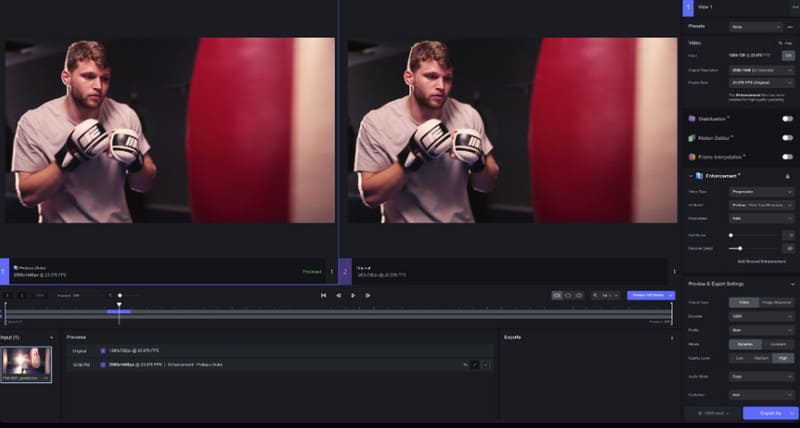Collapse the Preview & Export Settings section
The image size is (800, 428).
coord(794,284)
